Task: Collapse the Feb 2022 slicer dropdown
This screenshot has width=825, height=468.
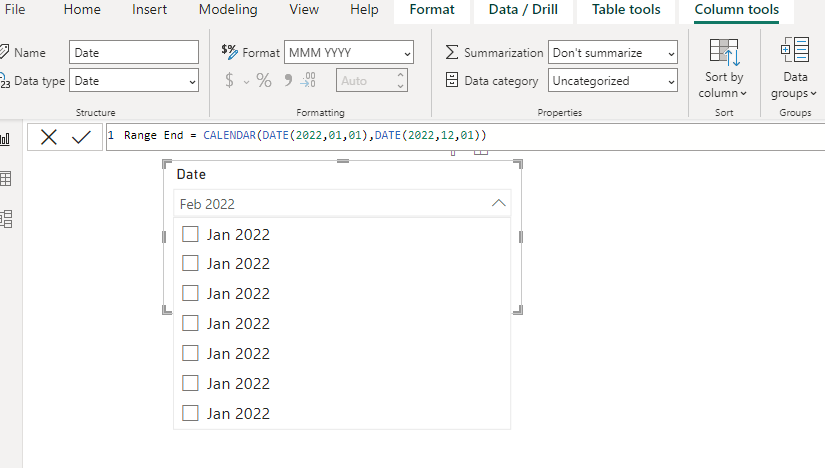Action: coord(498,203)
